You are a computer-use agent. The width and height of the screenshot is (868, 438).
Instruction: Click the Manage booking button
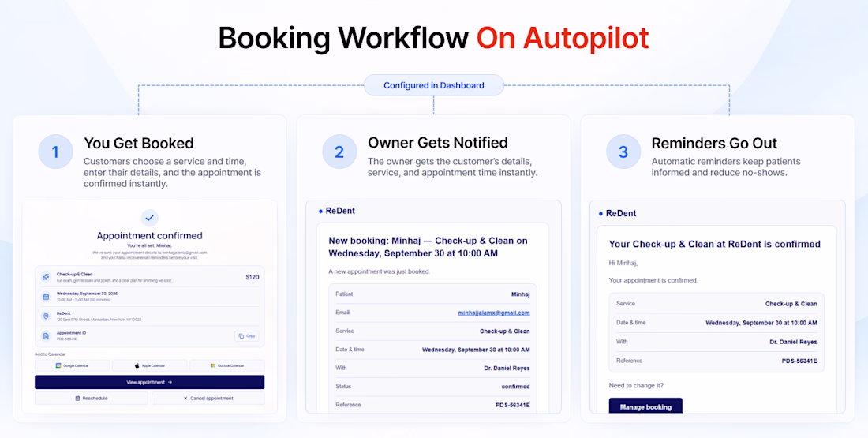point(645,406)
